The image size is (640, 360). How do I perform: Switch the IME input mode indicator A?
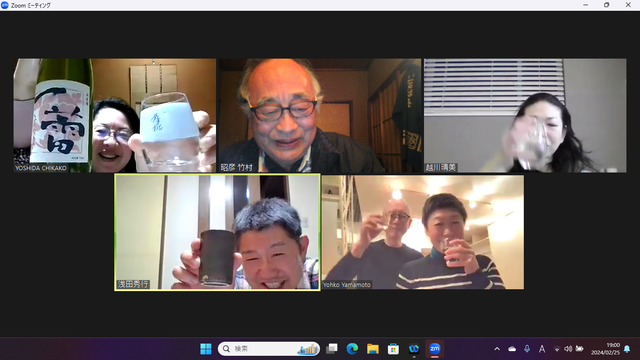542,349
